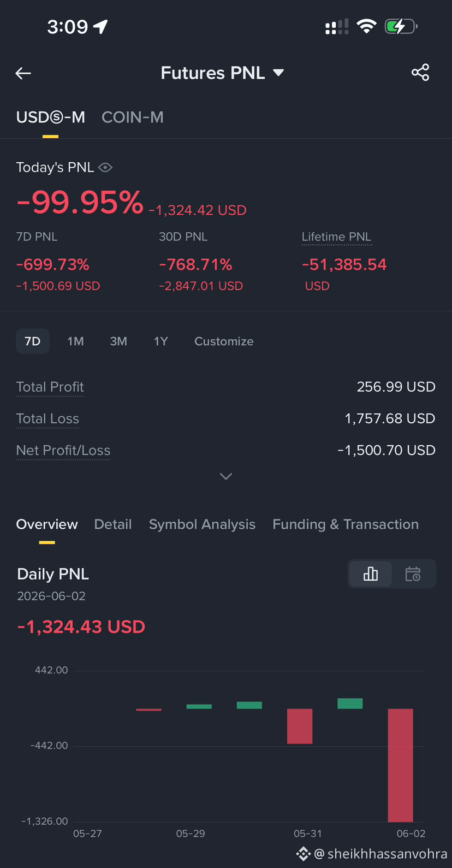Tap the battery charging icon
The image size is (452, 868).
click(401, 26)
